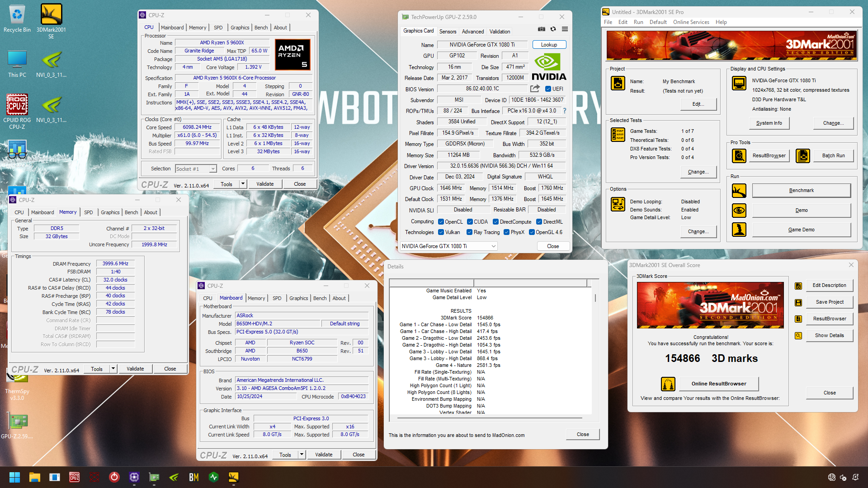Toggle the UEFI checkbox in GPU-Z

(548, 89)
